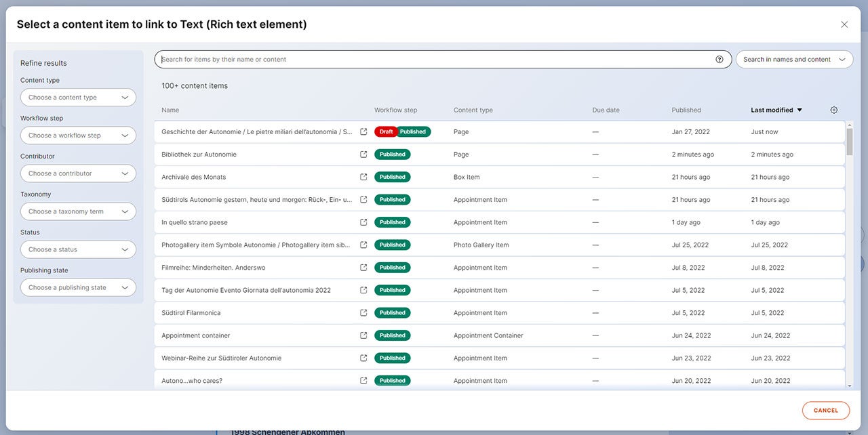The height and width of the screenshot is (435, 868).
Task: Open 'Bibliothek zur Autonomie' in new tab icon
Action: pyautogui.click(x=363, y=154)
